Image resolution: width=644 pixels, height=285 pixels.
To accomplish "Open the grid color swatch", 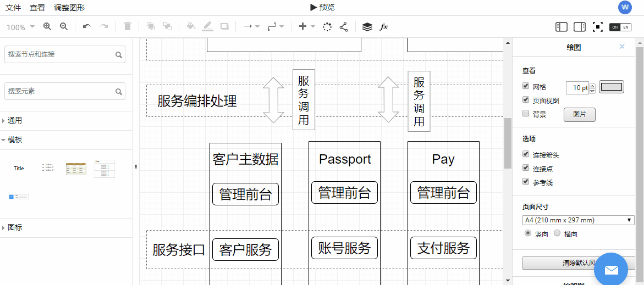I will point(611,87).
